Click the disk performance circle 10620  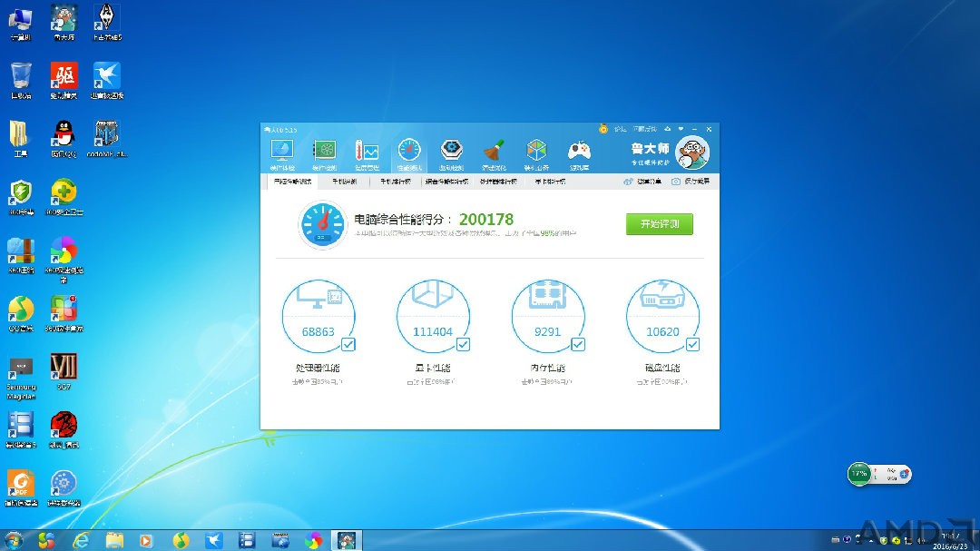662,317
